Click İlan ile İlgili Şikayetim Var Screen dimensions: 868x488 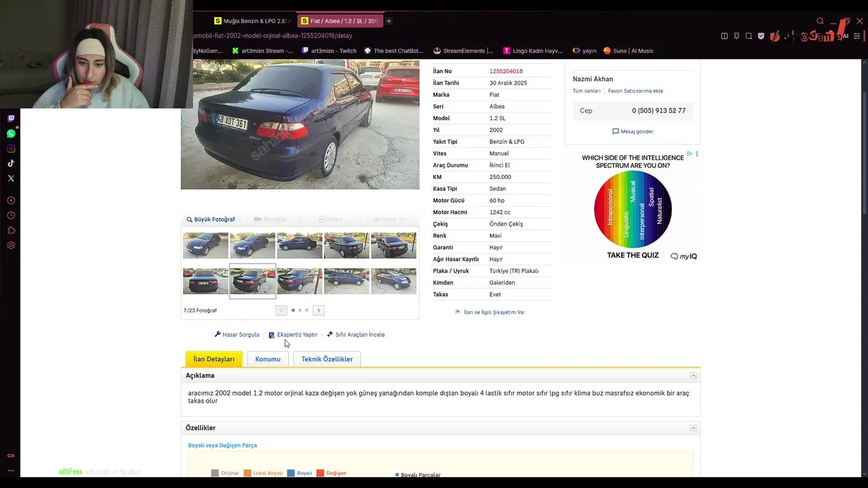(490, 312)
